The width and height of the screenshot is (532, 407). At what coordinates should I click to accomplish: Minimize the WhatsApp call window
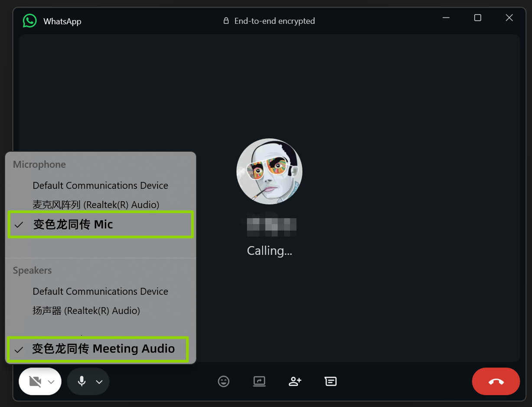(x=446, y=18)
